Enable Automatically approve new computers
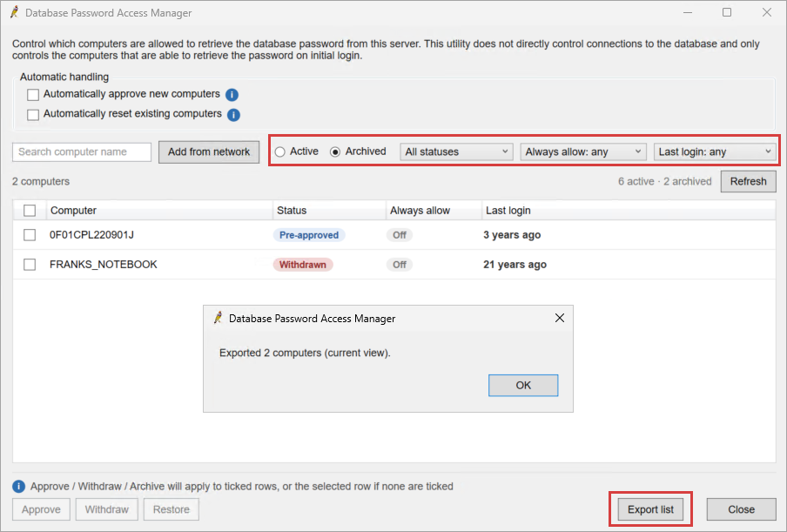787x532 pixels. (x=33, y=95)
